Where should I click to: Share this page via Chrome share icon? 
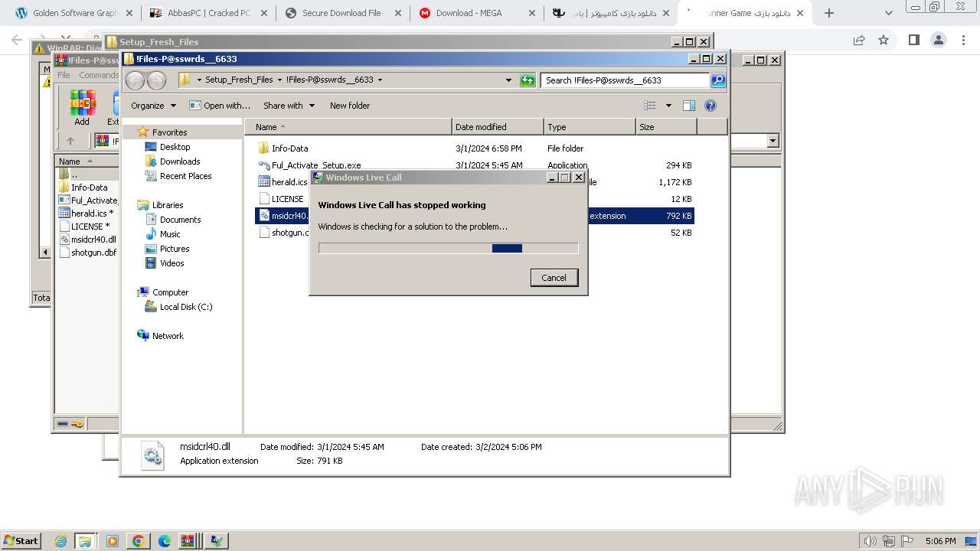click(859, 40)
